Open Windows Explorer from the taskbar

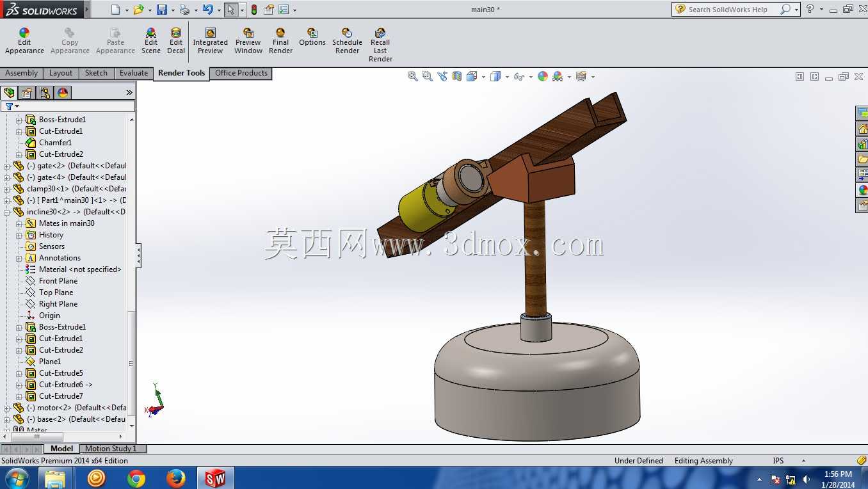(x=56, y=478)
